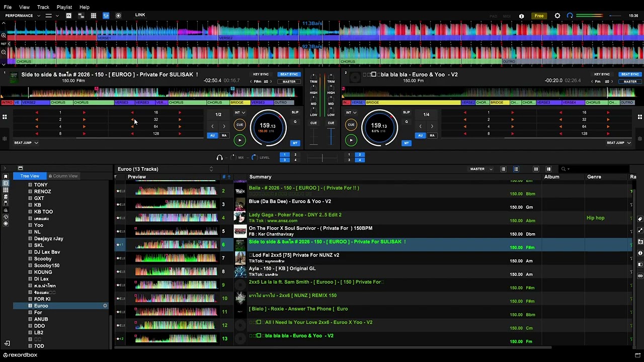
Task: Open the BEAT JUMP pad dropdown on deck 2
Action: point(618,143)
